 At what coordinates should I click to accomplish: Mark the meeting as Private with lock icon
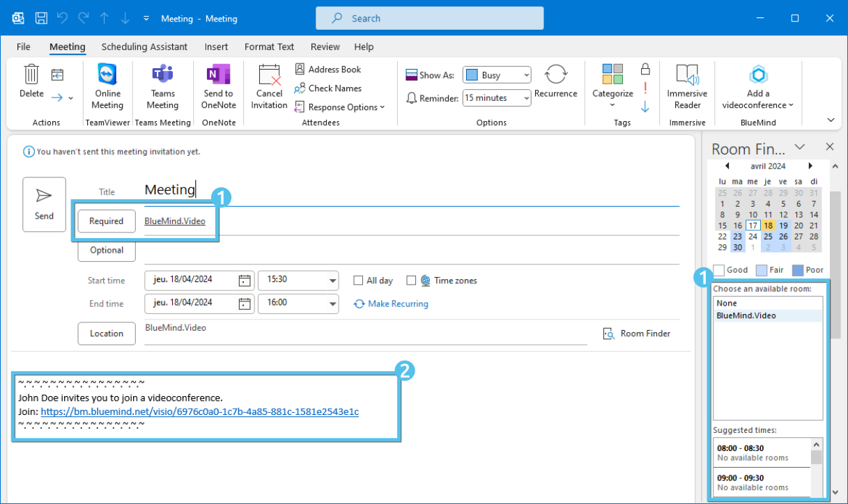(x=645, y=69)
